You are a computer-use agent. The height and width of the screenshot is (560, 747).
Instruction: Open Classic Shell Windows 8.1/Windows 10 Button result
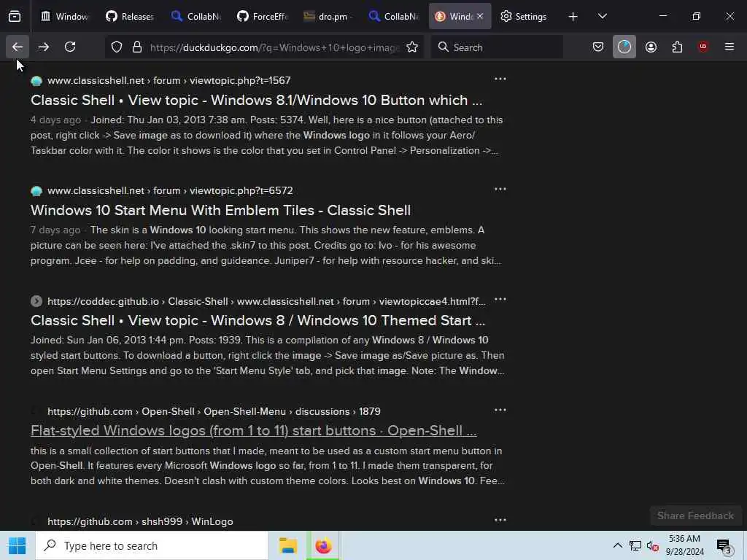click(256, 101)
